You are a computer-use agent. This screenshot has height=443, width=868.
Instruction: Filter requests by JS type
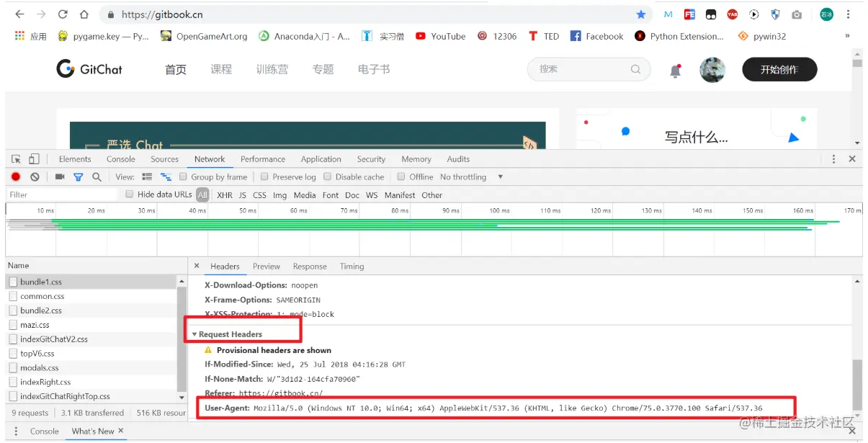243,195
